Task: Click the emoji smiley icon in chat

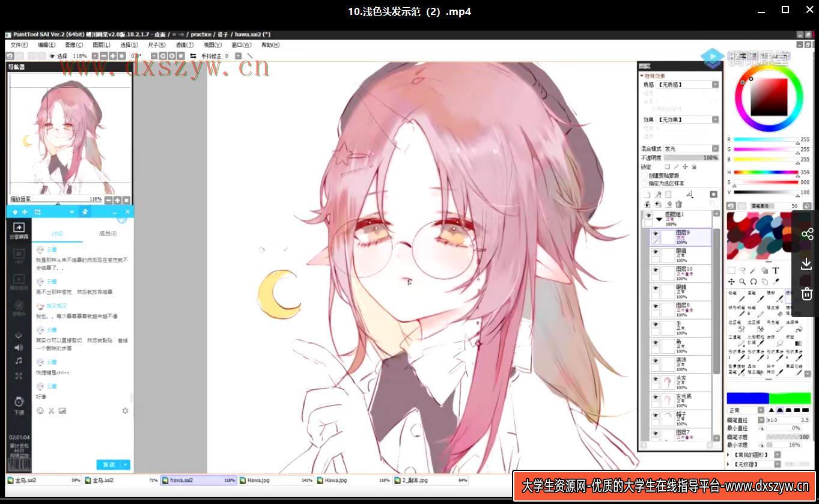Action: coord(40,411)
